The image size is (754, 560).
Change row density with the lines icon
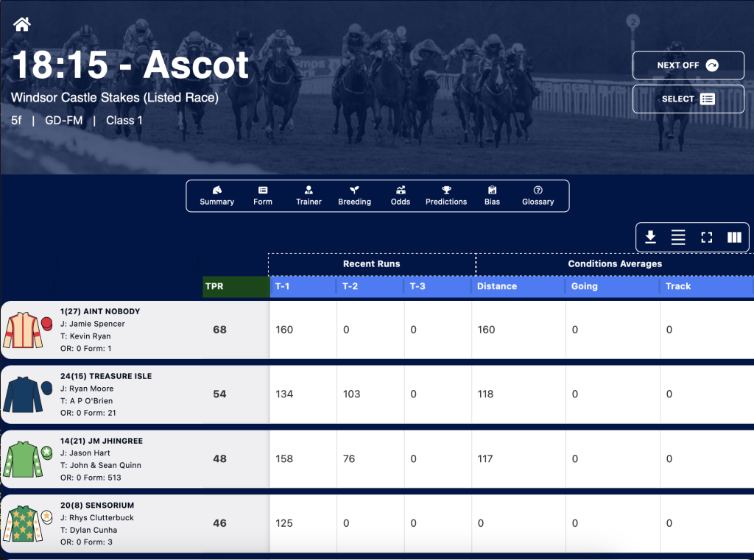click(x=678, y=237)
